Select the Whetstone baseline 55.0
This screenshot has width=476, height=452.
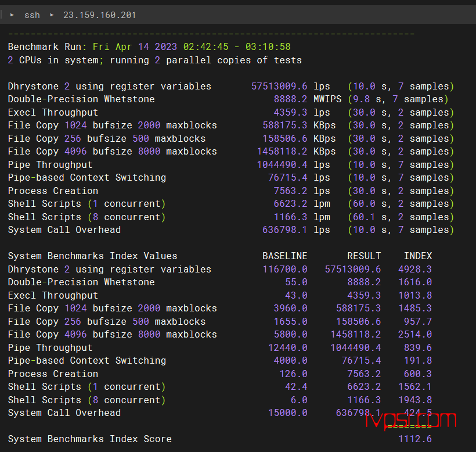click(x=296, y=282)
